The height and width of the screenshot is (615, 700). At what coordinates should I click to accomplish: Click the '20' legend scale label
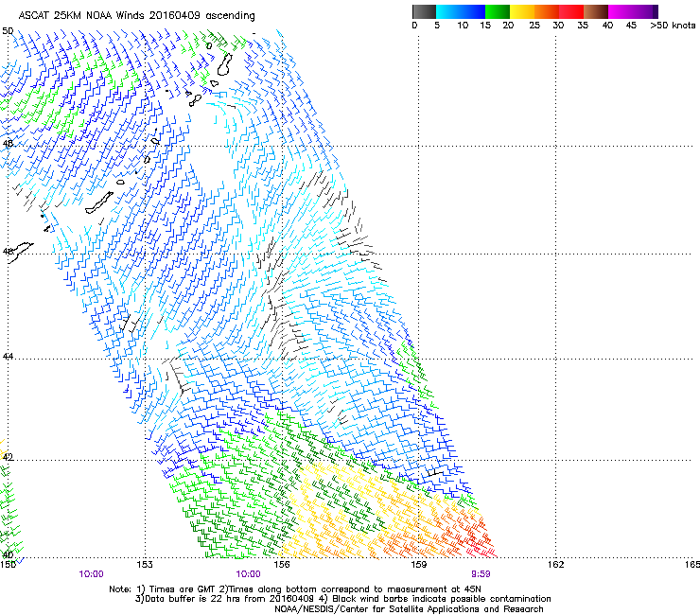click(508, 26)
